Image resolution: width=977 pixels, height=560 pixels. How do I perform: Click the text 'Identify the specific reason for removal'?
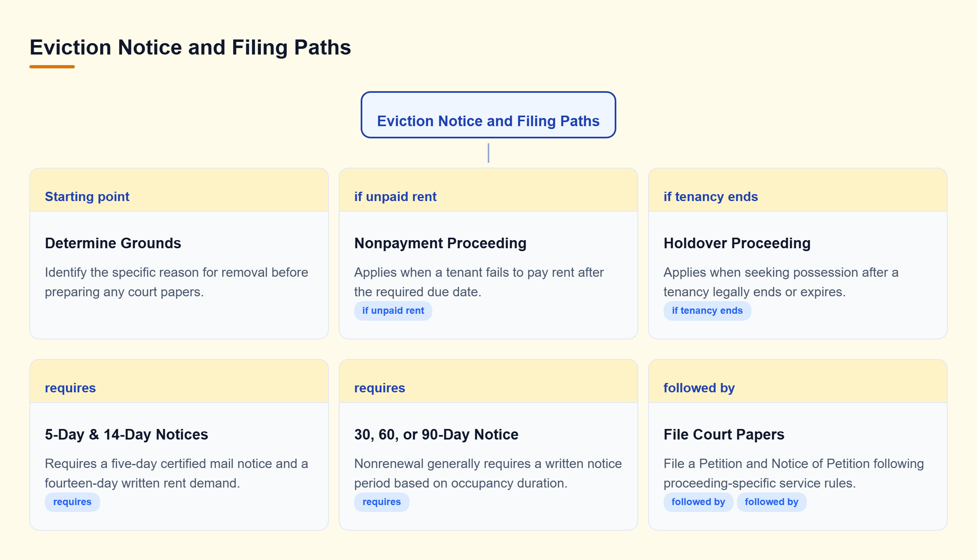(156, 272)
